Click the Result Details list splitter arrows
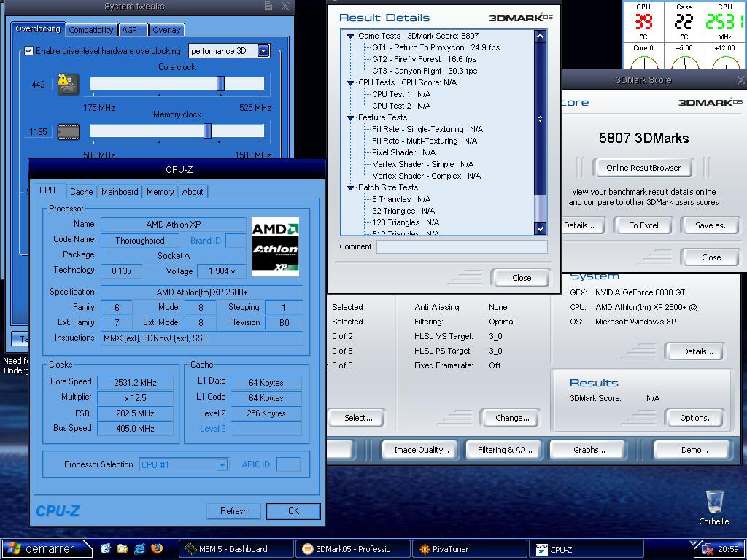The image size is (747, 560). coord(540,119)
